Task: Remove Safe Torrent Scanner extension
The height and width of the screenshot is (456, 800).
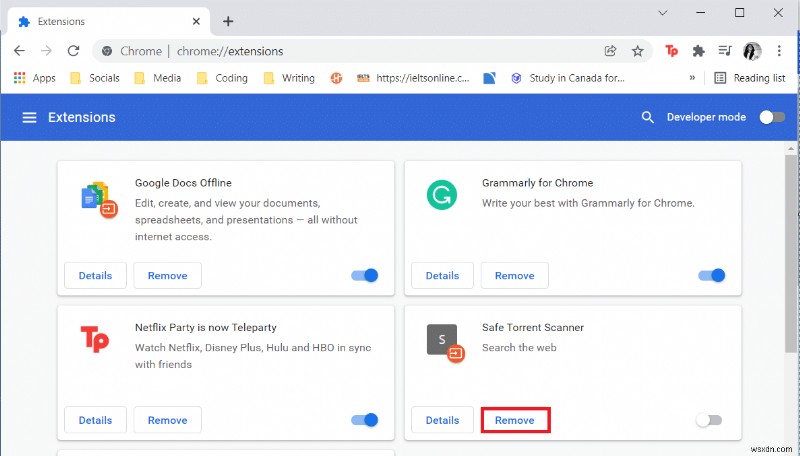Action: [x=515, y=420]
